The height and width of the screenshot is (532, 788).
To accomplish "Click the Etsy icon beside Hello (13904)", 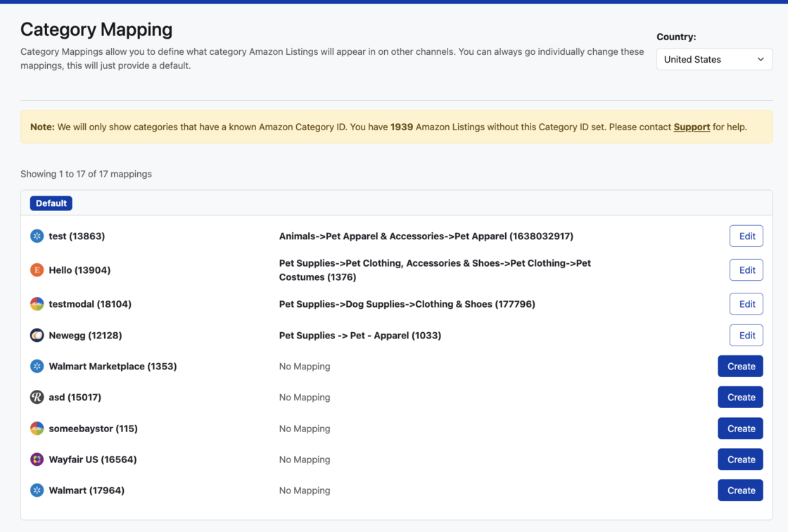I will tap(37, 270).
